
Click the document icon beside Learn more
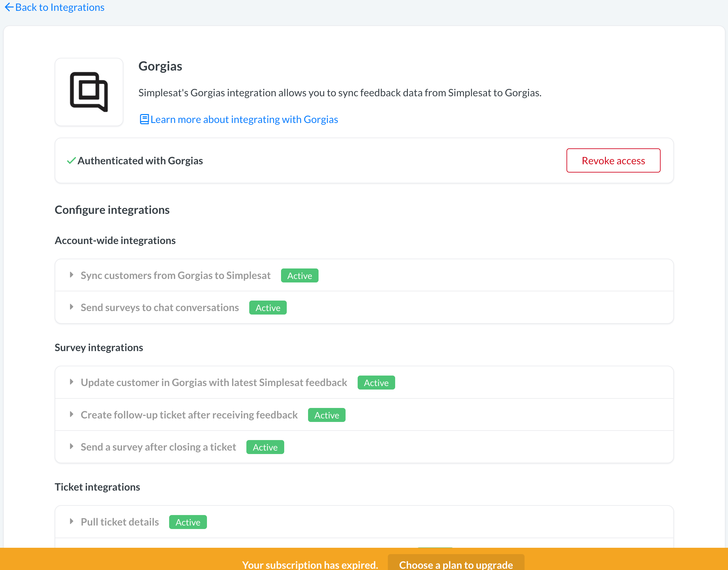144,119
